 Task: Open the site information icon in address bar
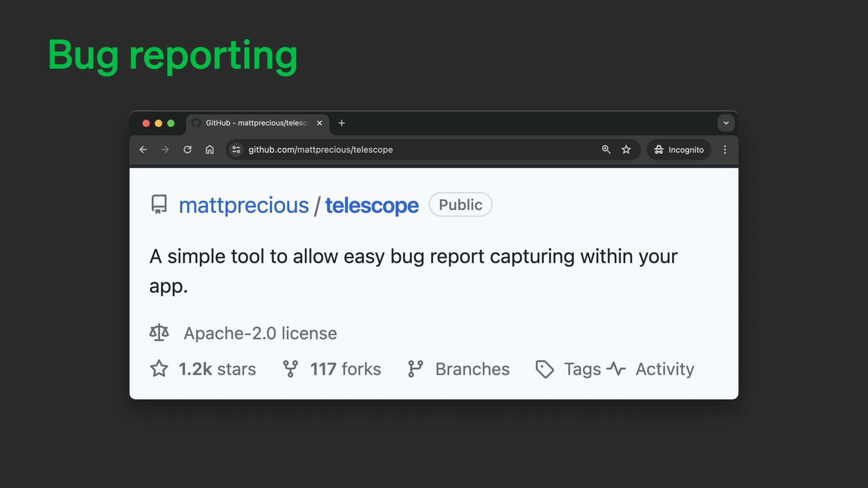[236, 150]
